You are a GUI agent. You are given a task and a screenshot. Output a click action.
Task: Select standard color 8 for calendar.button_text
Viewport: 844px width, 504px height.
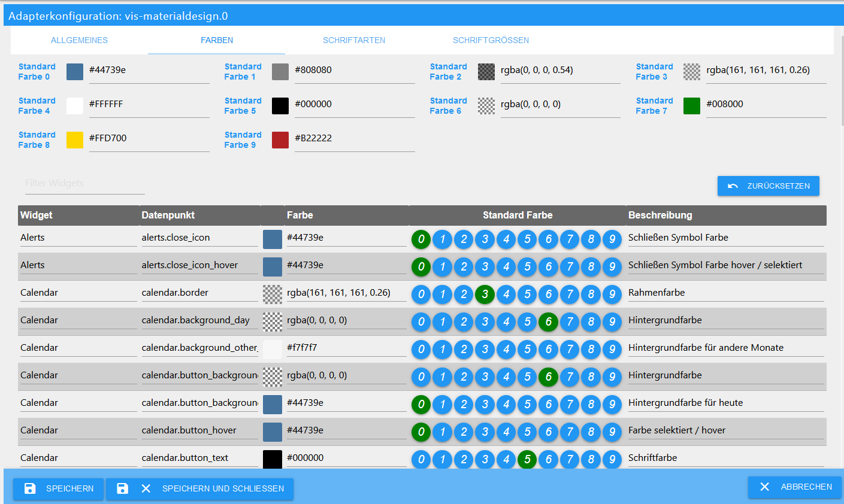(x=591, y=460)
